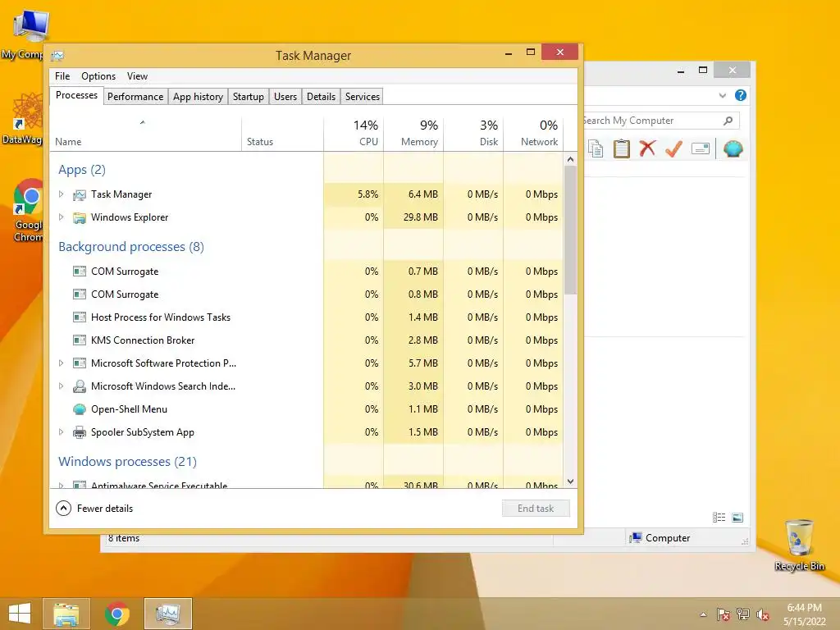Sort by the Disk column header
The height and width of the screenshot is (630, 840).
(x=473, y=132)
